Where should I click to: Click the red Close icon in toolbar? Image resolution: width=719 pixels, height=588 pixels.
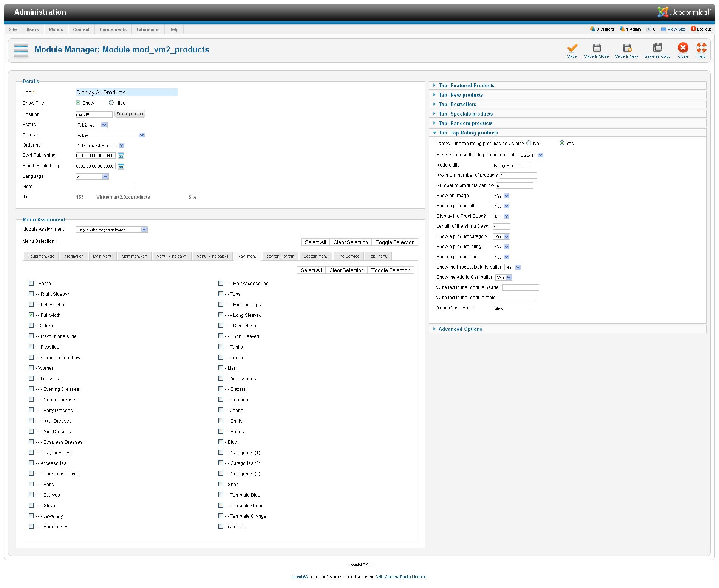coord(683,48)
